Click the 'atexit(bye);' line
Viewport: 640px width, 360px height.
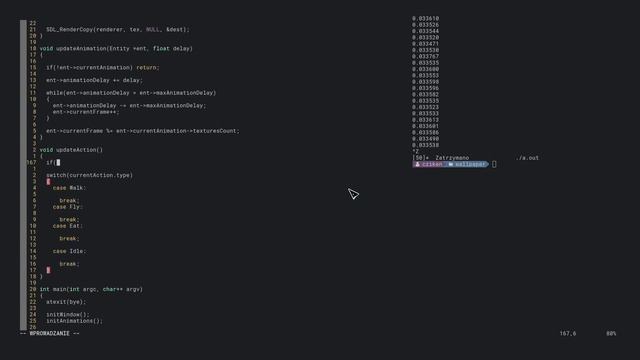pyautogui.click(x=66, y=302)
